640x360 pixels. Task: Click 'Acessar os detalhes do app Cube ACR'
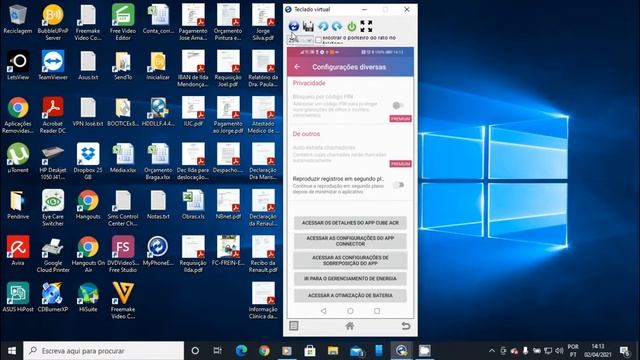tap(350, 223)
